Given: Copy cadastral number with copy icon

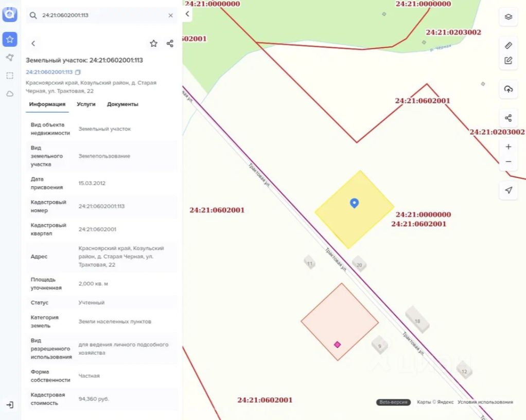Looking at the screenshot, I should (x=78, y=72).
